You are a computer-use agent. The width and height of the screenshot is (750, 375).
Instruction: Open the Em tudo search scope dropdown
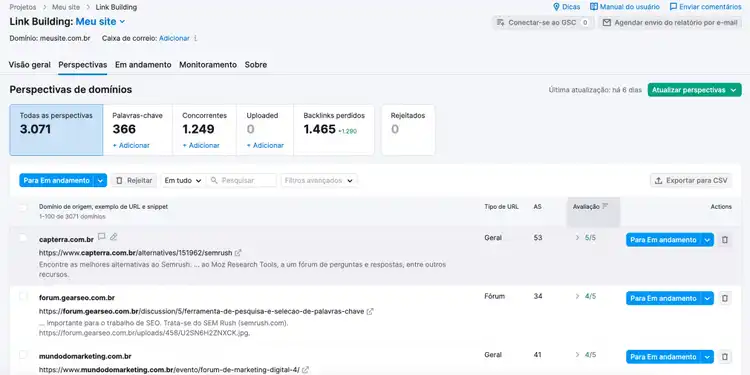tap(183, 180)
